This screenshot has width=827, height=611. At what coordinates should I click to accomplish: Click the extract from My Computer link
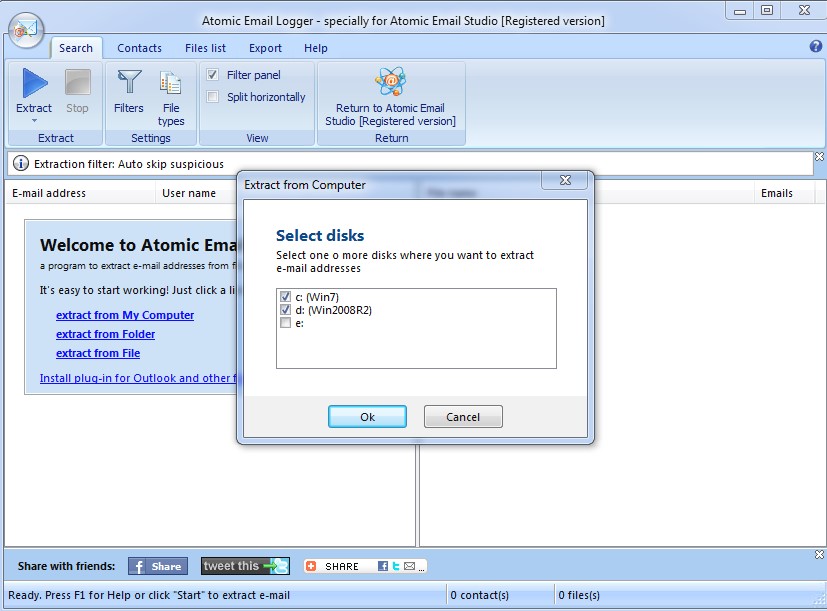(125, 315)
